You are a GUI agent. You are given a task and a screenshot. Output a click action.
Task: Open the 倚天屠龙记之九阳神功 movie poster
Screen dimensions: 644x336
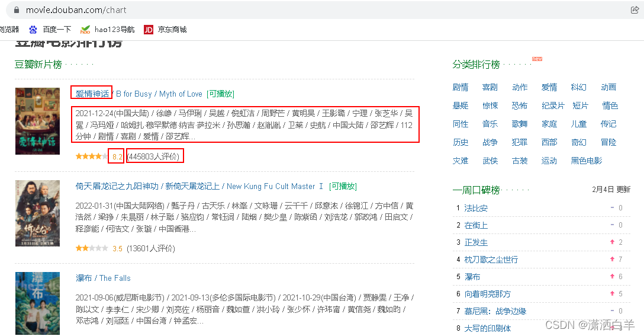[x=37, y=213]
